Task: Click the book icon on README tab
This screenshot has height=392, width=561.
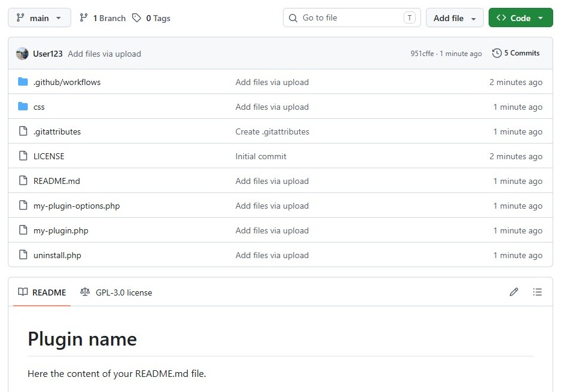Action: pos(23,292)
